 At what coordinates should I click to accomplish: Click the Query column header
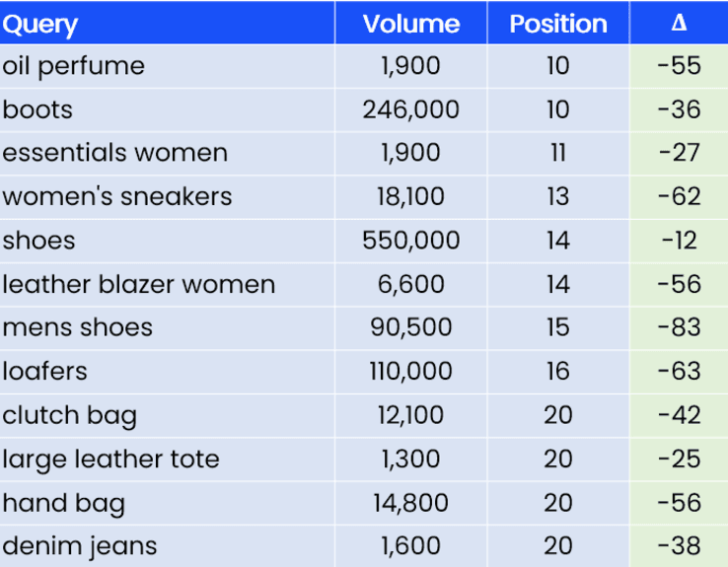point(40,24)
